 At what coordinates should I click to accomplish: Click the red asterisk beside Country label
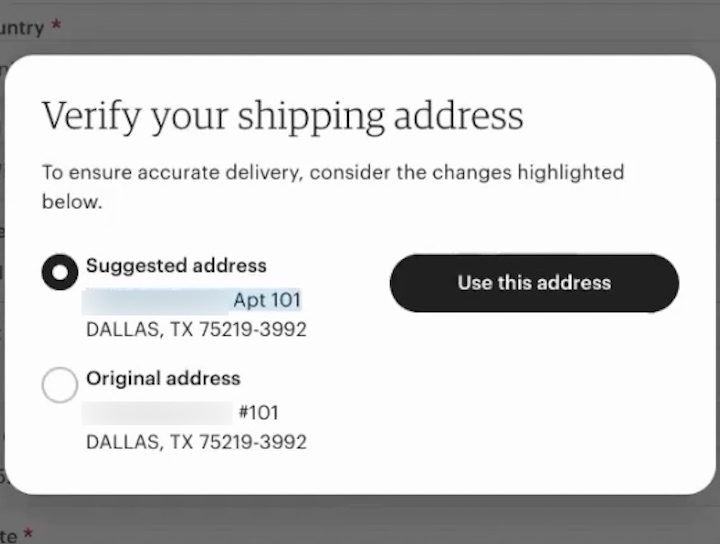point(56,26)
